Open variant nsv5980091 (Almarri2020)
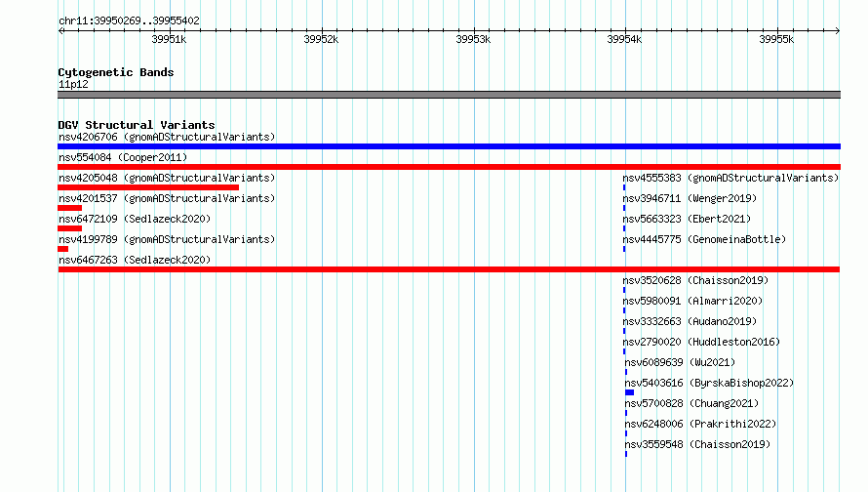Screen dimensions: 868x492 coord(692,301)
